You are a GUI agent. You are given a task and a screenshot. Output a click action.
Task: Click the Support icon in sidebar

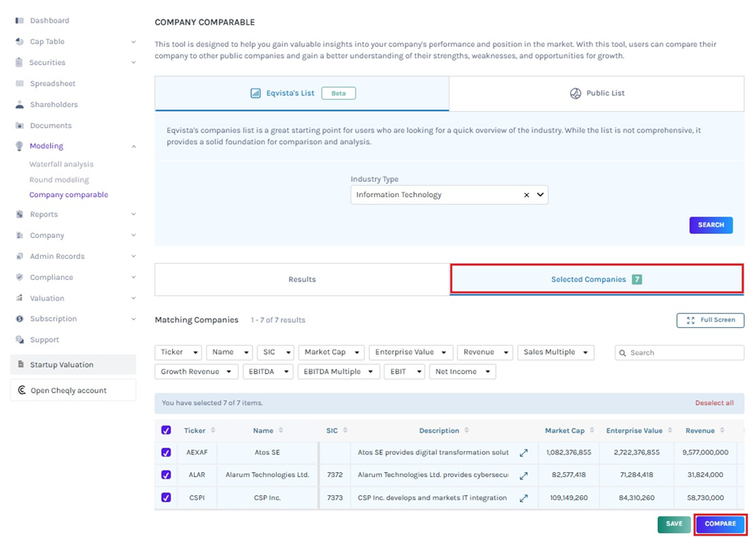(19, 339)
